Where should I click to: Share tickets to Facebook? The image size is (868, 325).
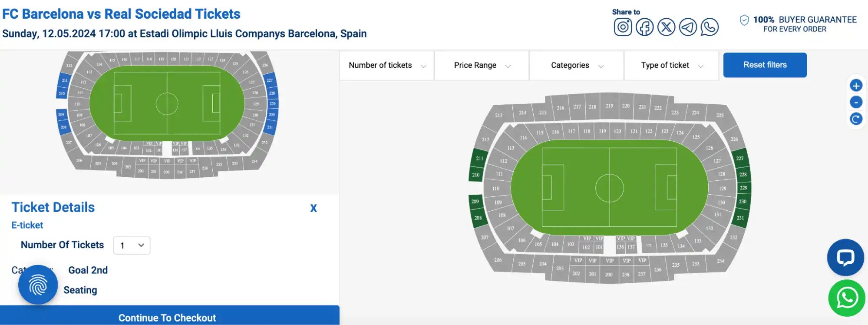[x=644, y=27]
